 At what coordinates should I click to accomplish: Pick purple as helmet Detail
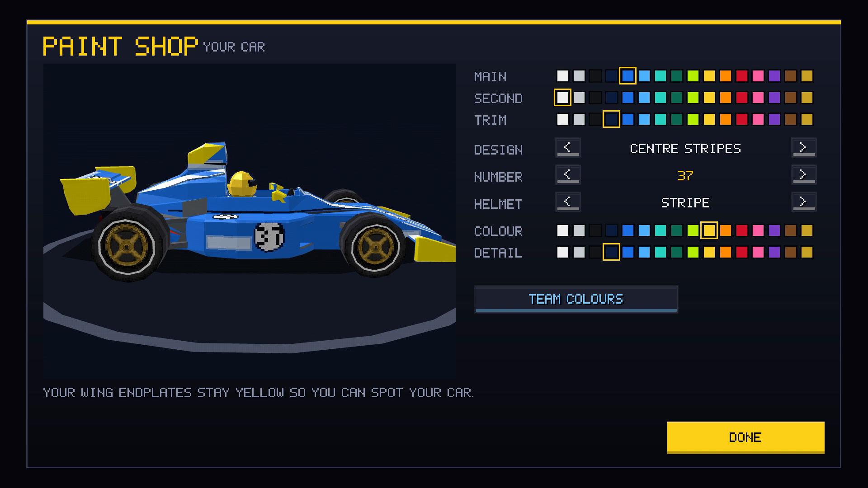pyautogui.click(x=774, y=252)
